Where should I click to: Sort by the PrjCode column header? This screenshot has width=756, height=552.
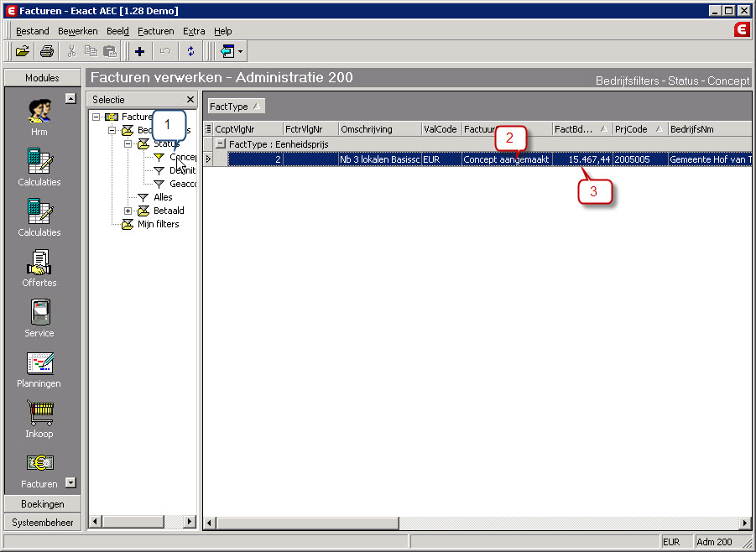[x=640, y=129]
